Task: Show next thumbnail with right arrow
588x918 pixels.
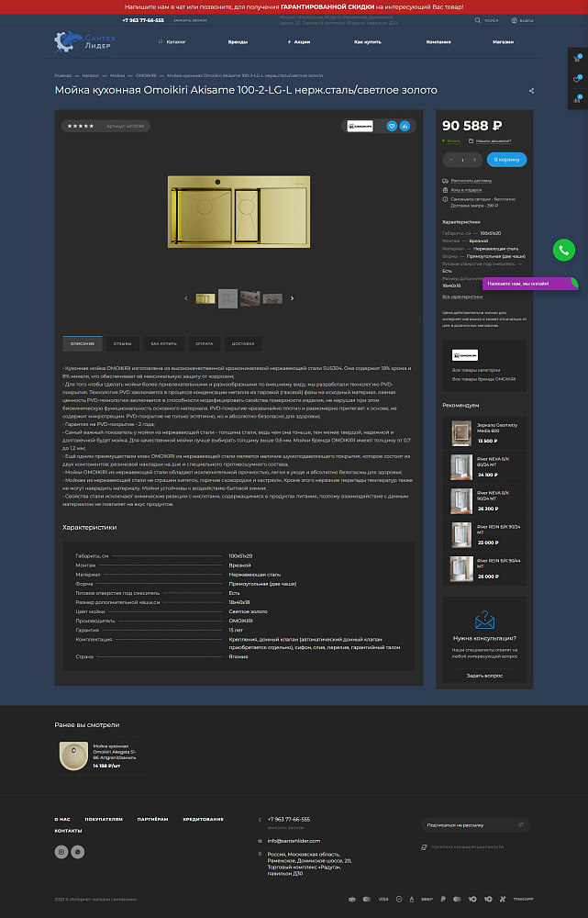Action: click(292, 298)
